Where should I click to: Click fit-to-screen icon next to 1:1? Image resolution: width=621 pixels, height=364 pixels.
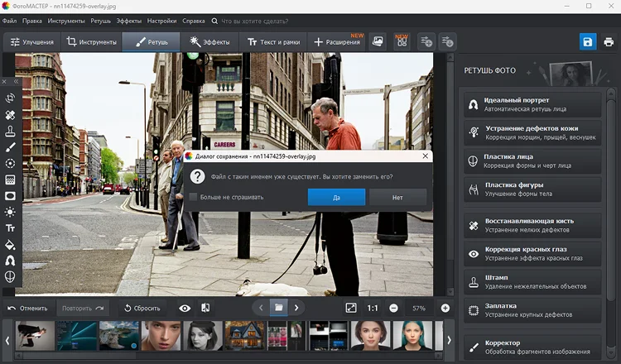[351, 308]
